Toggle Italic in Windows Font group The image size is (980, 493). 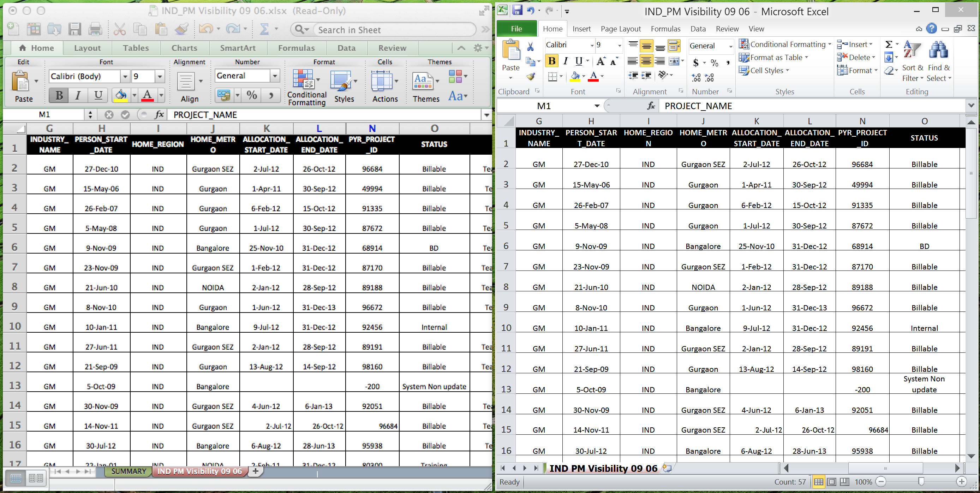coord(565,61)
